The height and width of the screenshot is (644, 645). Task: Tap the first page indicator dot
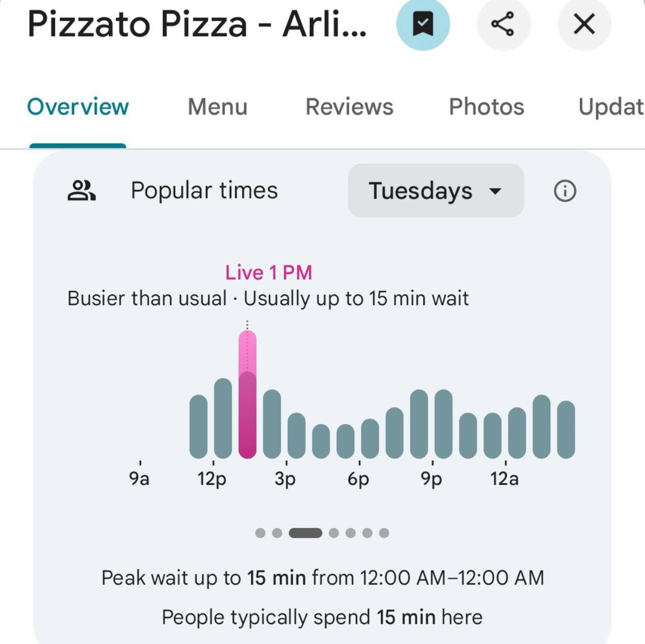260,533
